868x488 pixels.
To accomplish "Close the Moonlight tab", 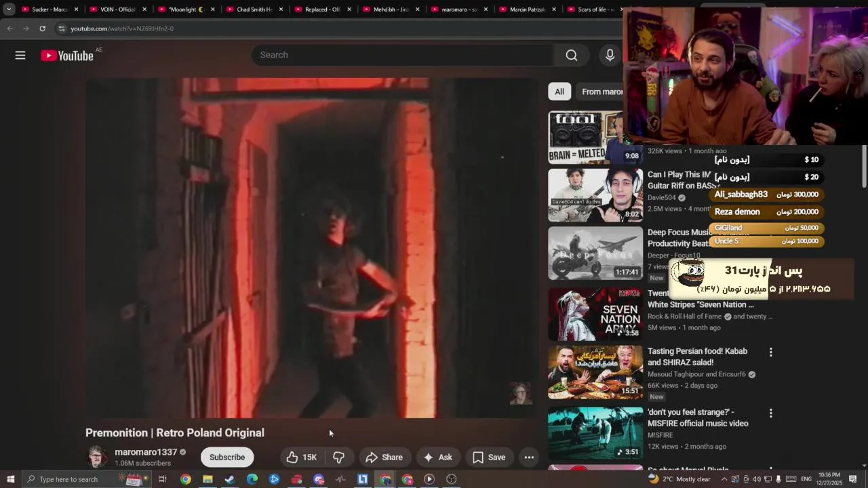I will [213, 9].
